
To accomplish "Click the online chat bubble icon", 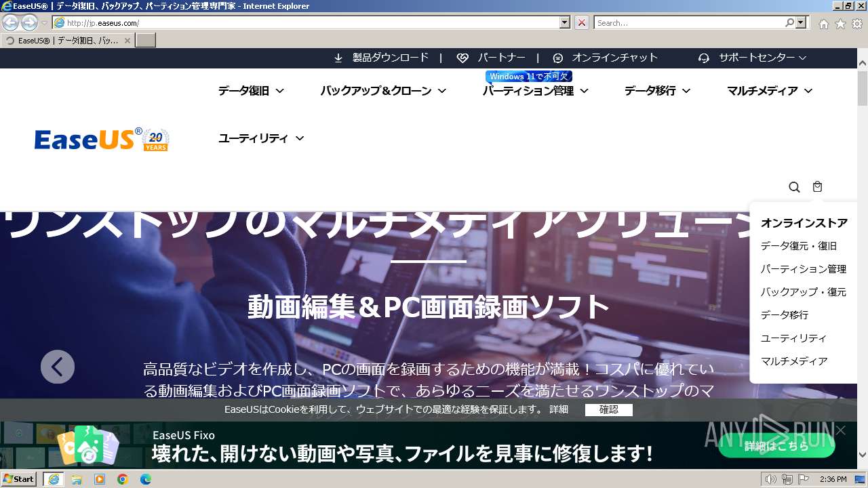I will click(x=558, y=58).
